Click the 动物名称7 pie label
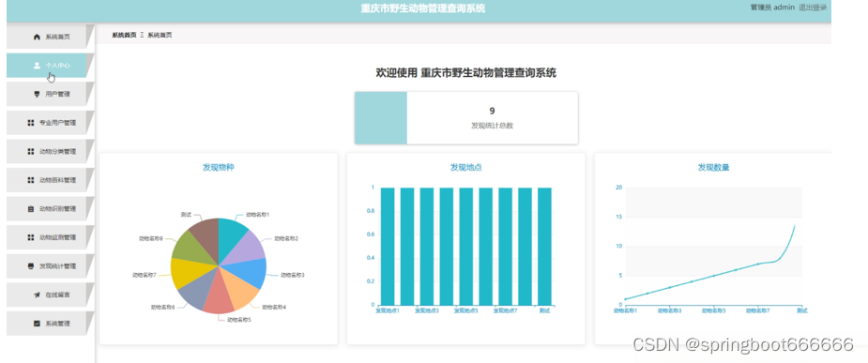Image resolution: width=868 pixels, height=363 pixels. click(x=145, y=275)
